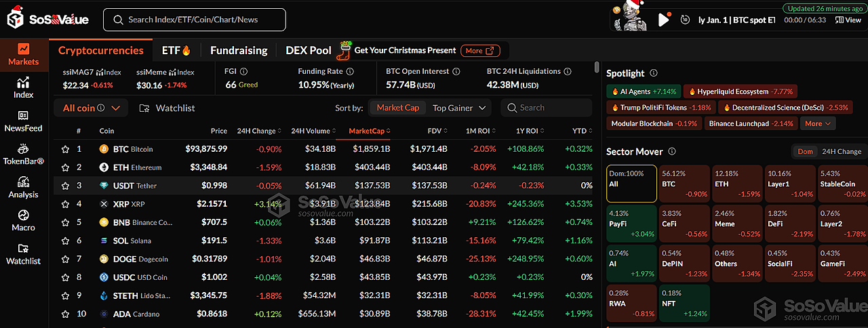The width and height of the screenshot is (868, 328).
Task: Select the Dom sector view
Action: coord(805,152)
